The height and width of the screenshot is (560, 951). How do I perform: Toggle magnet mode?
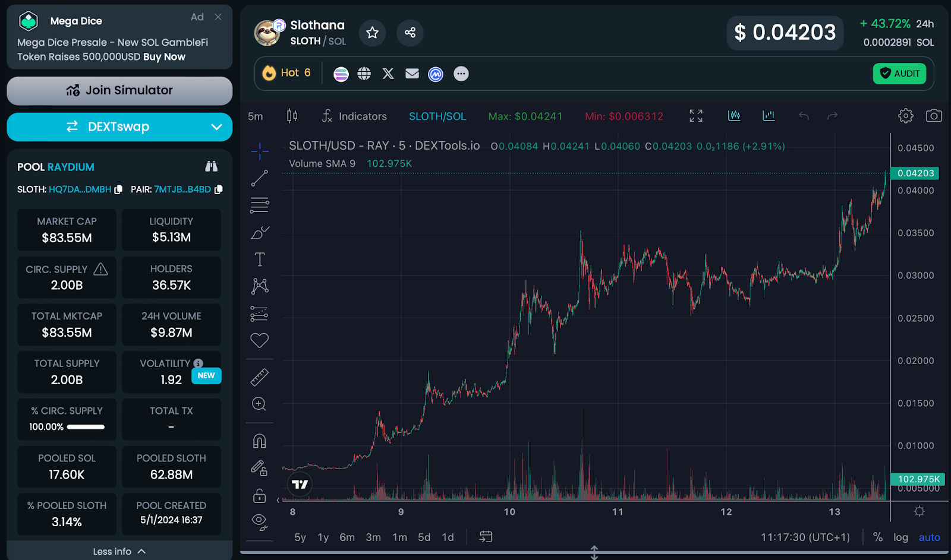coord(260,441)
